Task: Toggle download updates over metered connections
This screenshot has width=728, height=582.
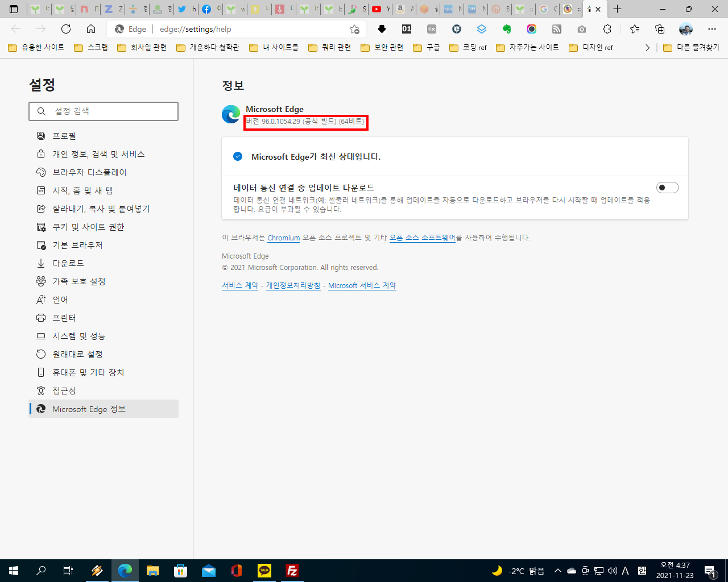Action: [x=668, y=188]
